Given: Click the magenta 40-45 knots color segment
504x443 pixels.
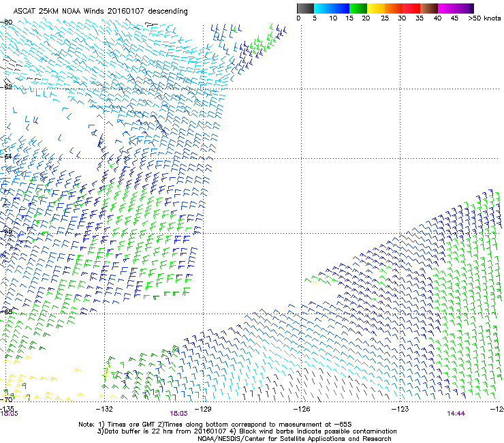Looking at the screenshot, I should coord(447,8).
